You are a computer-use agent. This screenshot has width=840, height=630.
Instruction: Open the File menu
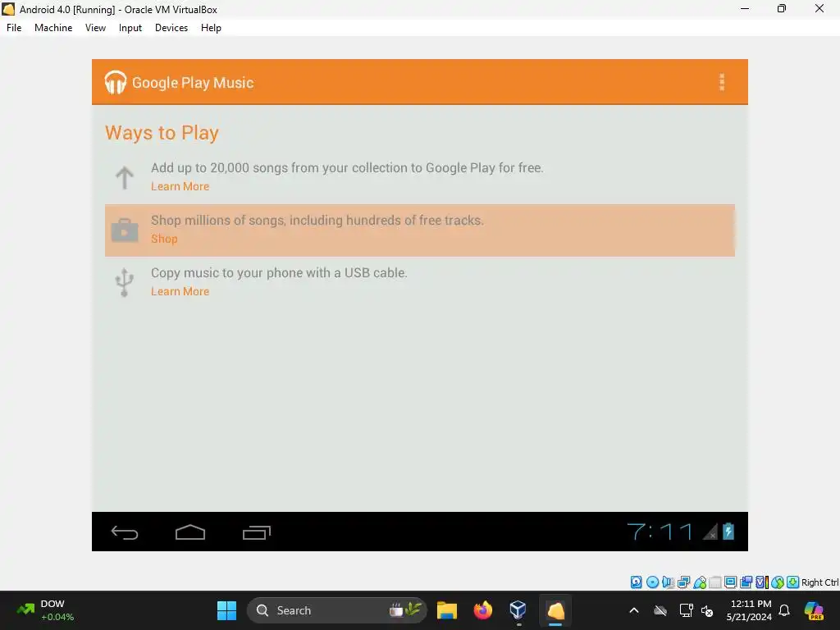pyautogui.click(x=14, y=28)
